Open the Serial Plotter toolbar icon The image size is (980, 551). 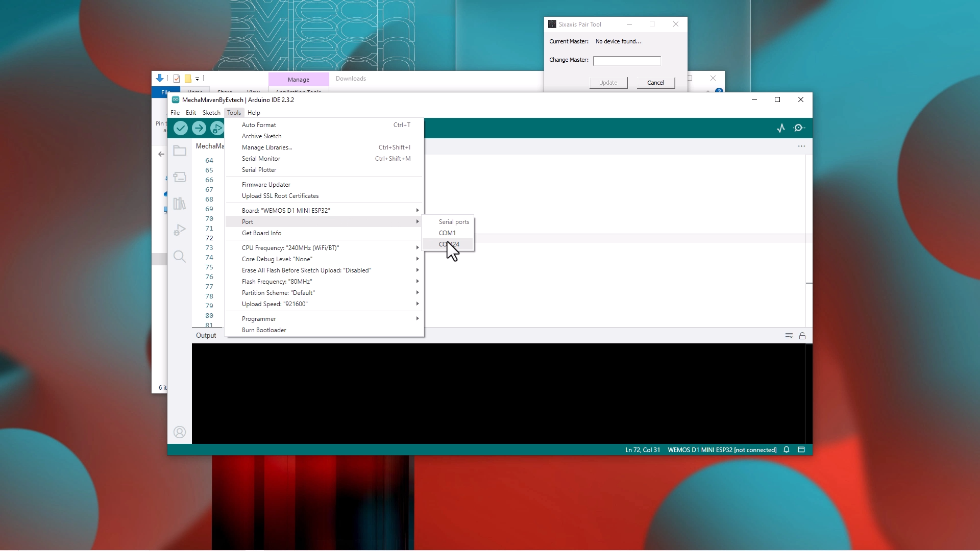[x=781, y=128]
